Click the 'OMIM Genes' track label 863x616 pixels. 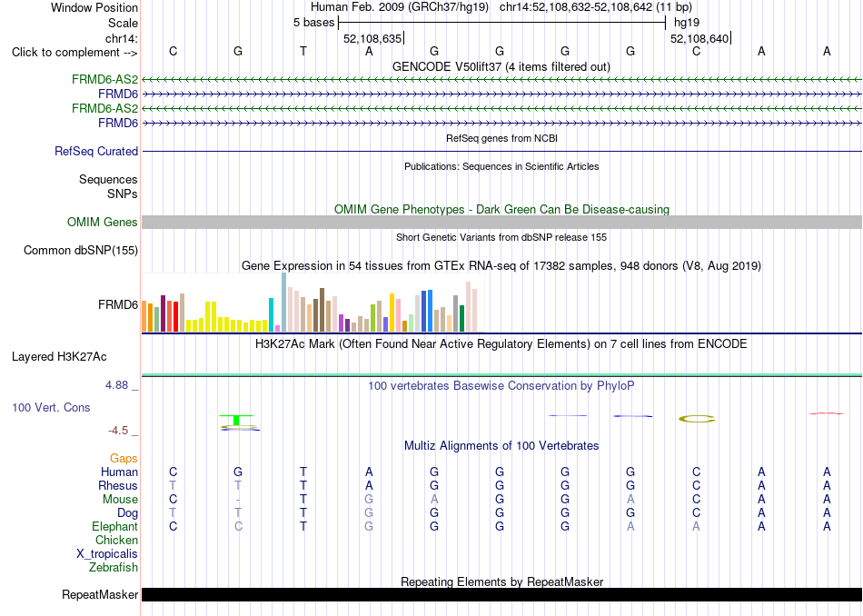pyautogui.click(x=103, y=222)
